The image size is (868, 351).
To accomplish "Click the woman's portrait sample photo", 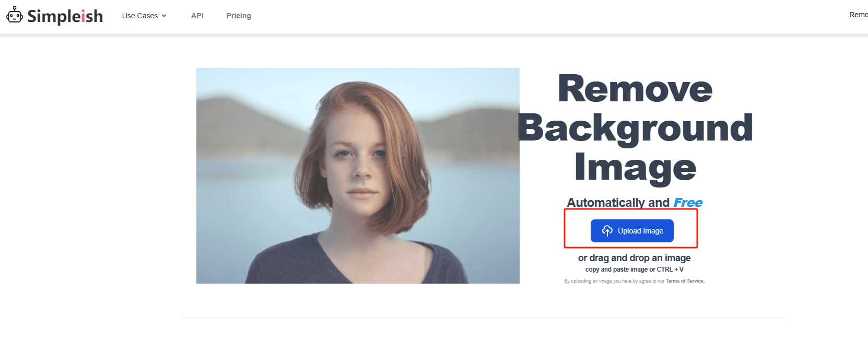I will click(358, 175).
